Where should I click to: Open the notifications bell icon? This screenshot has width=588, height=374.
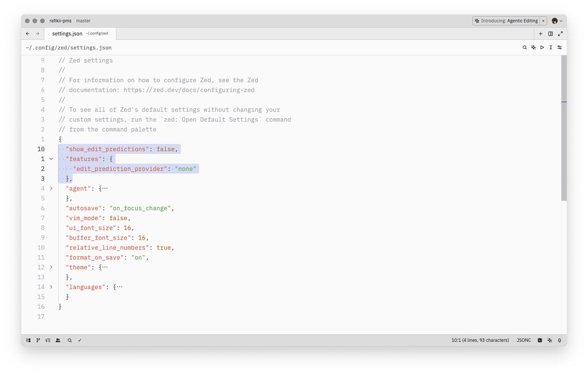[x=559, y=340]
